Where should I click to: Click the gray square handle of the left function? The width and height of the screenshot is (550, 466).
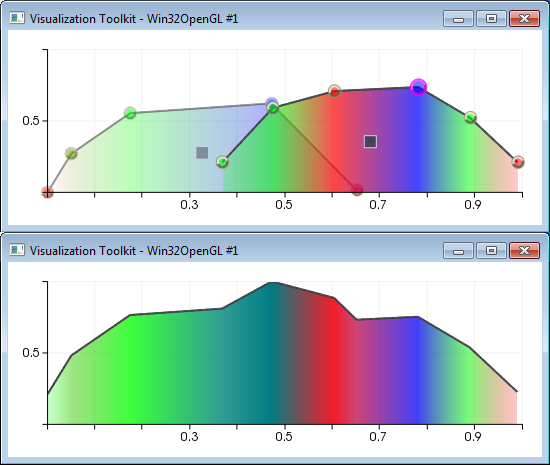click(x=202, y=153)
